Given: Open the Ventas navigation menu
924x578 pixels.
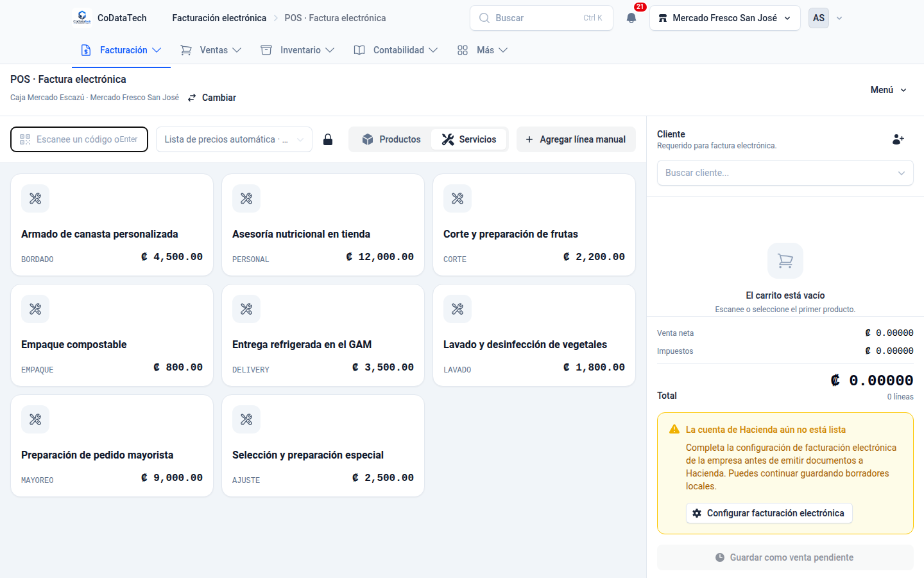Looking at the screenshot, I should click(x=211, y=50).
